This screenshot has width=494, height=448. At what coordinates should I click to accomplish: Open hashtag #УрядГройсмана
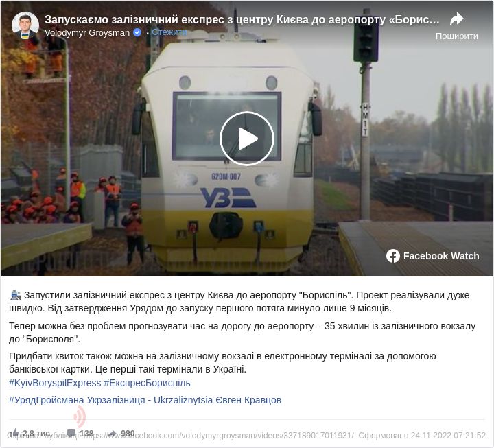click(x=47, y=400)
